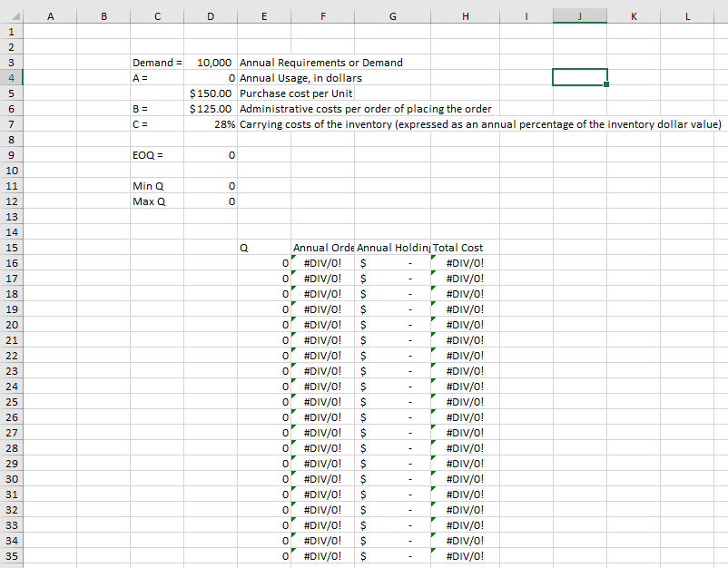Select column C header
This screenshot has width=728, height=568.
(157, 16)
